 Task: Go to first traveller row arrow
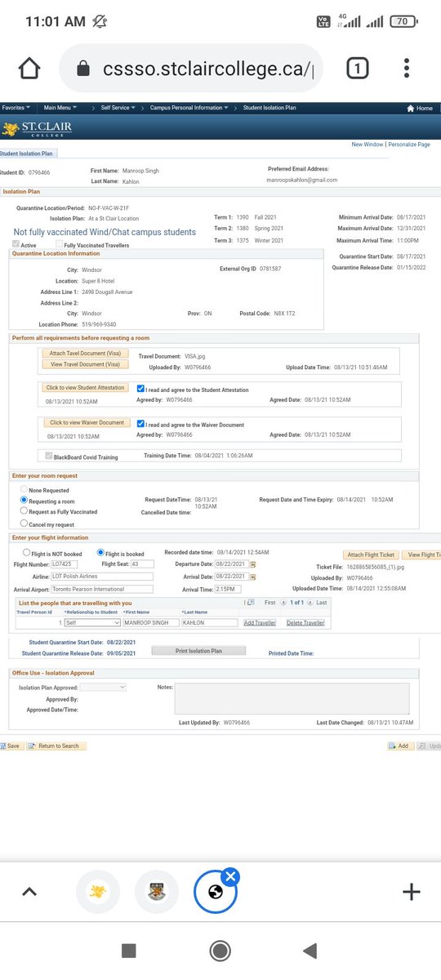point(284,602)
